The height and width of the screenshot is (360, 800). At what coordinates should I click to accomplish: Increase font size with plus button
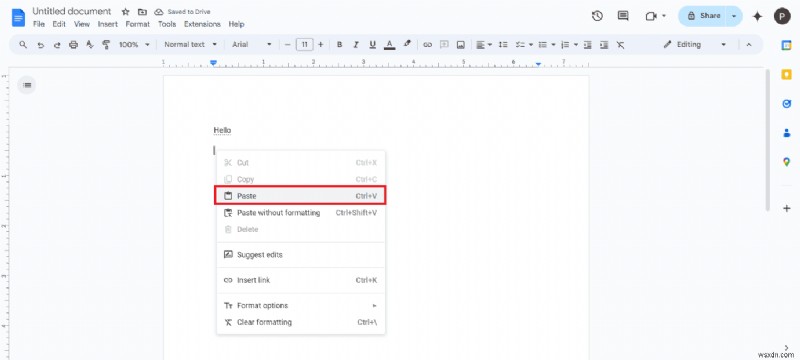[320, 45]
